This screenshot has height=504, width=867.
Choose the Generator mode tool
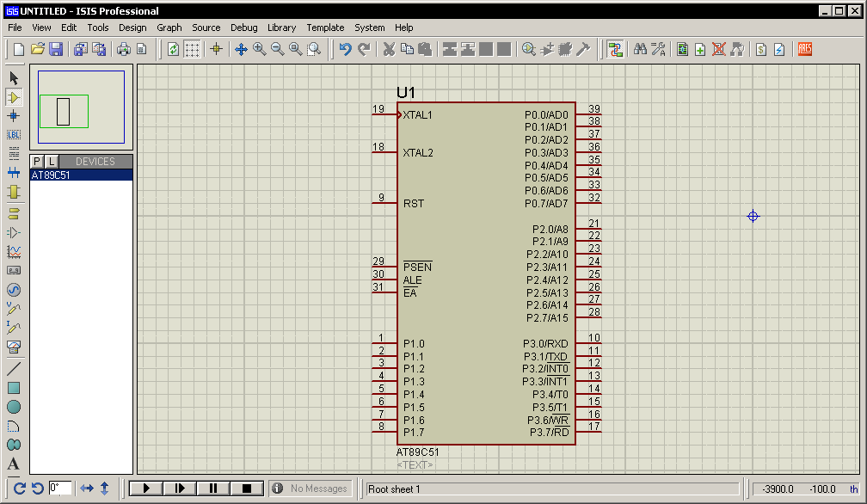click(14, 290)
